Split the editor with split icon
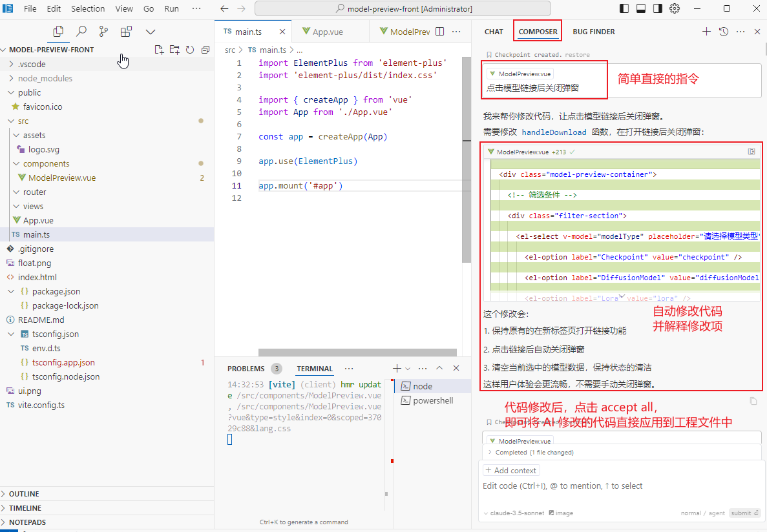This screenshot has width=767, height=532. [x=440, y=31]
